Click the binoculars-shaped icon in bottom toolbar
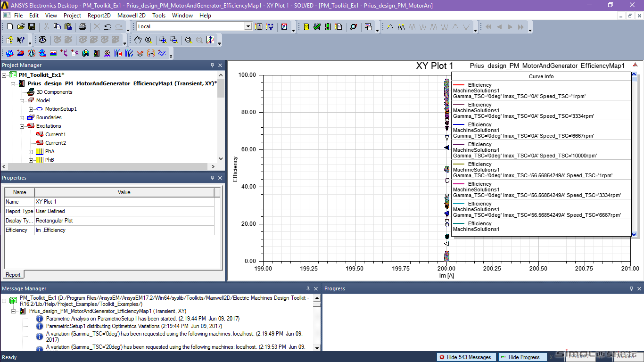This screenshot has height=362, width=644. coord(86,53)
